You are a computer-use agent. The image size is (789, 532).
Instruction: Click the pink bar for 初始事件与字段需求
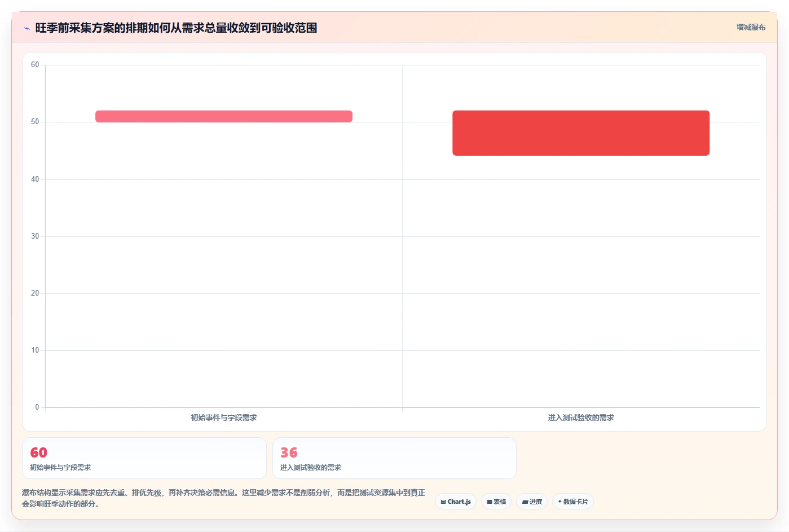224,116
